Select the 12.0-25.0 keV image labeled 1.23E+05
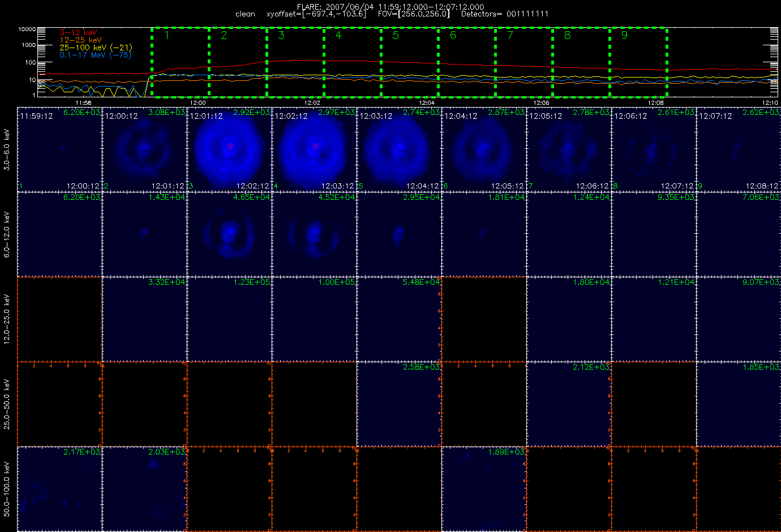This screenshot has width=781, height=532. (230, 319)
